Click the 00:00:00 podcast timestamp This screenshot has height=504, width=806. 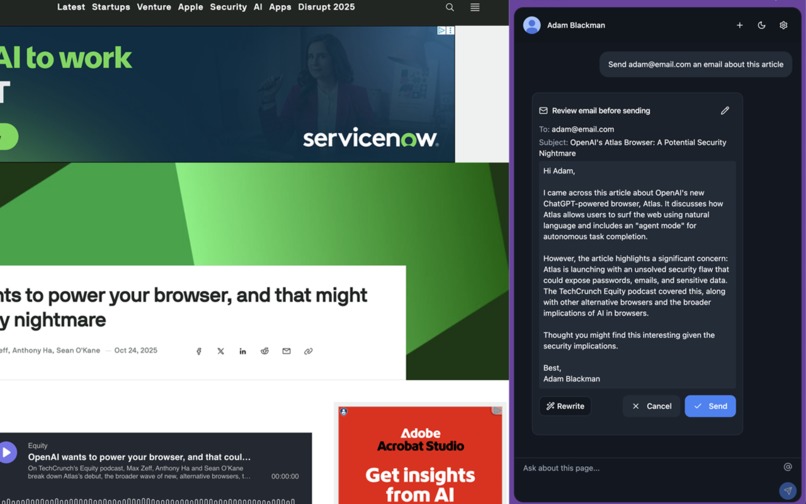click(285, 476)
